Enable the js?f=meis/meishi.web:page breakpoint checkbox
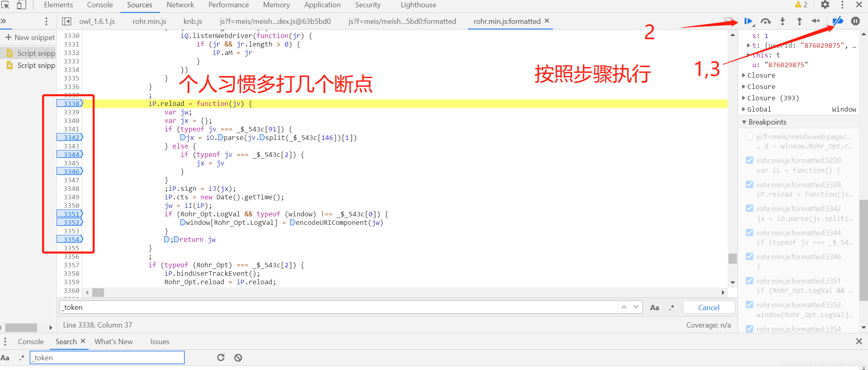The width and height of the screenshot is (868, 370). [x=749, y=137]
